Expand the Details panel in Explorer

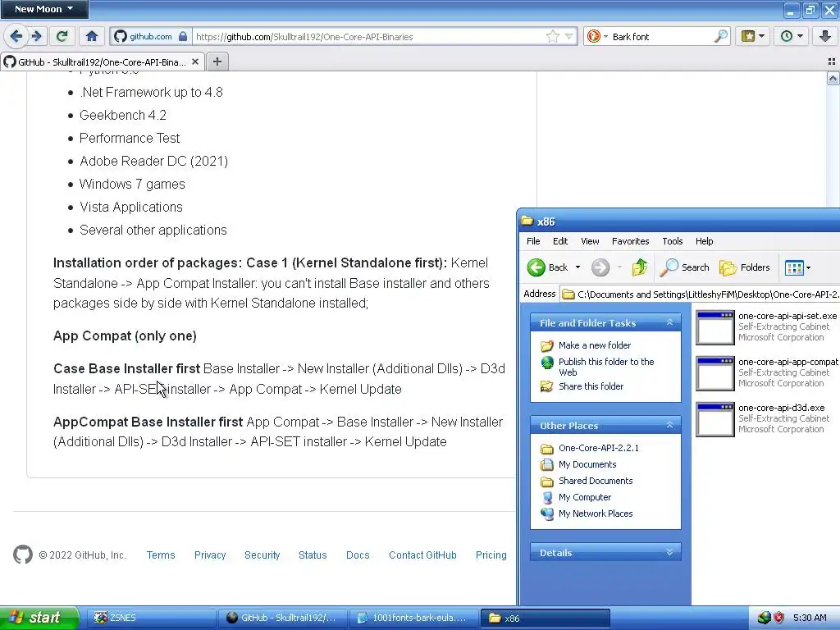pyautogui.click(x=669, y=552)
